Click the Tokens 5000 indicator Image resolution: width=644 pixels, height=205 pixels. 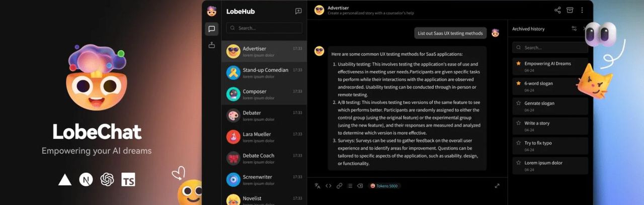tap(384, 186)
